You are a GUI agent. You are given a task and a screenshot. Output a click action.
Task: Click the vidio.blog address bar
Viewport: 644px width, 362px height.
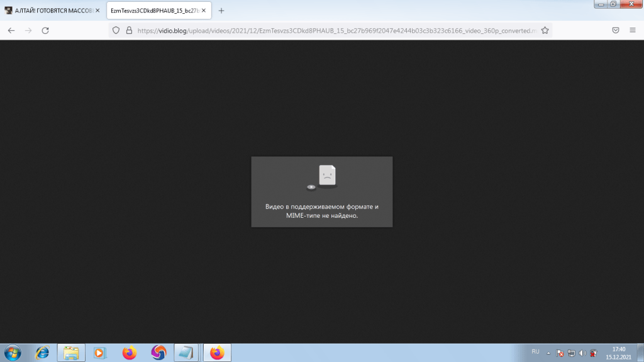(333, 30)
